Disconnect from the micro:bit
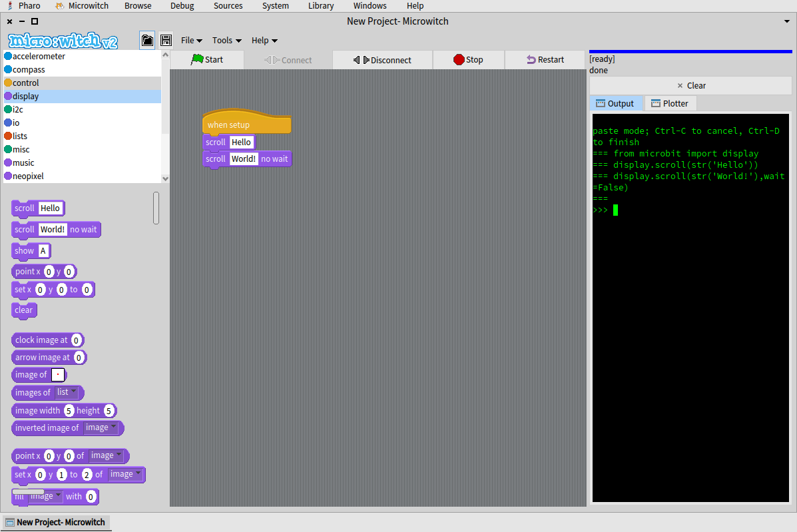Viewport: 797px width, 532px height. pyautogui.click(x=382, y=60)
